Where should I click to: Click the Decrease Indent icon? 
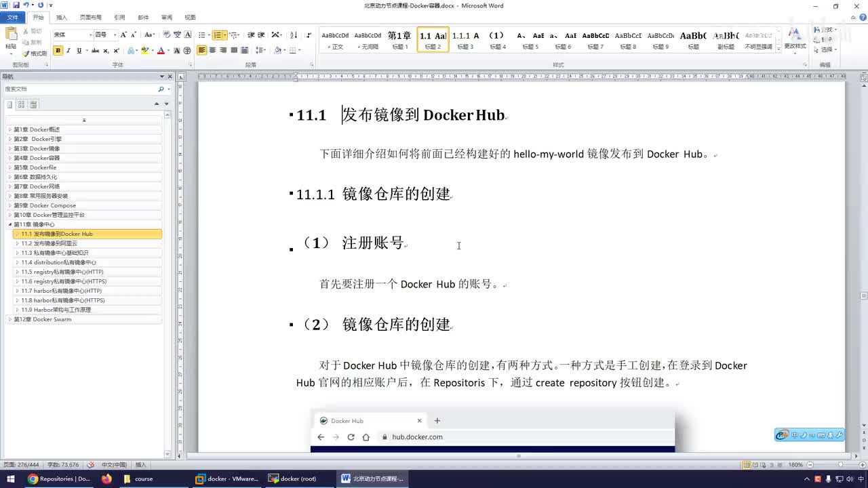coord(251,35)
